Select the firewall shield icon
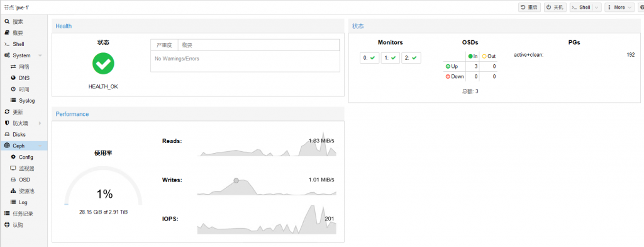 click(x=7, y=123)
